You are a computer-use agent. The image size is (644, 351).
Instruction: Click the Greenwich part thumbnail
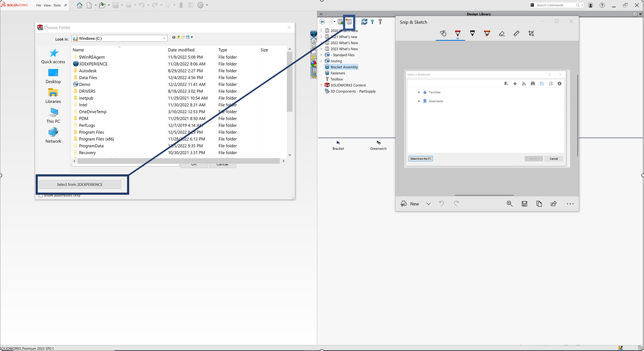[x=378, y=145]
